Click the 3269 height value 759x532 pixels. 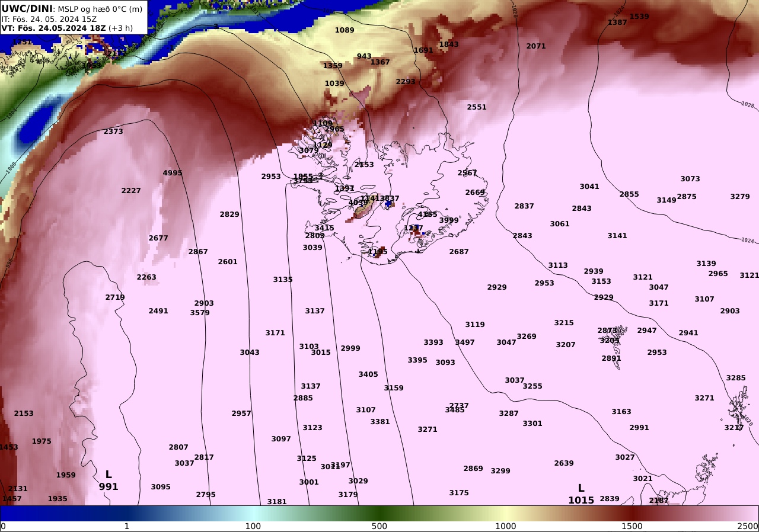click(x=527, y=336)
